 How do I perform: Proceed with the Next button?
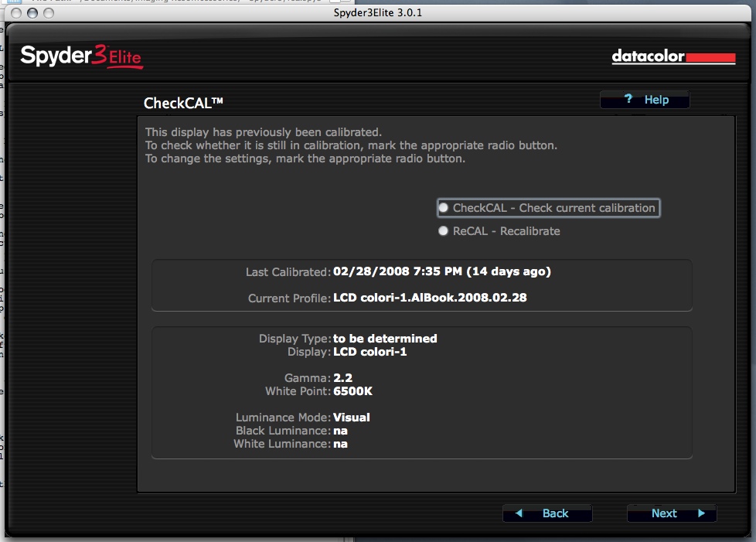[671, 513]
